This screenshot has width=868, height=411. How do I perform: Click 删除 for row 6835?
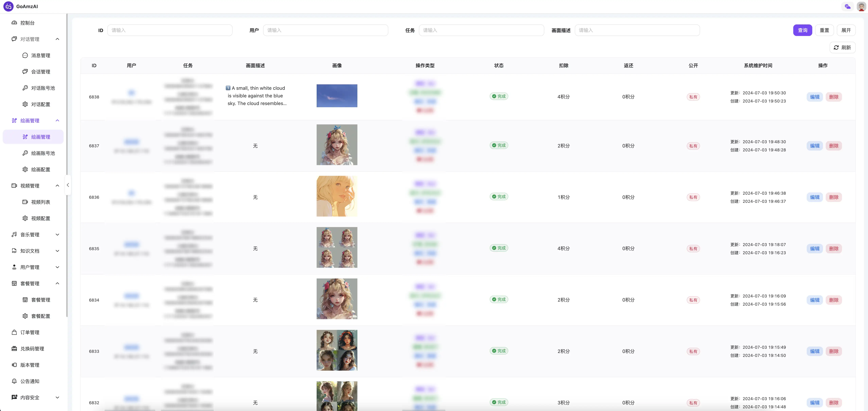[834, 249]
